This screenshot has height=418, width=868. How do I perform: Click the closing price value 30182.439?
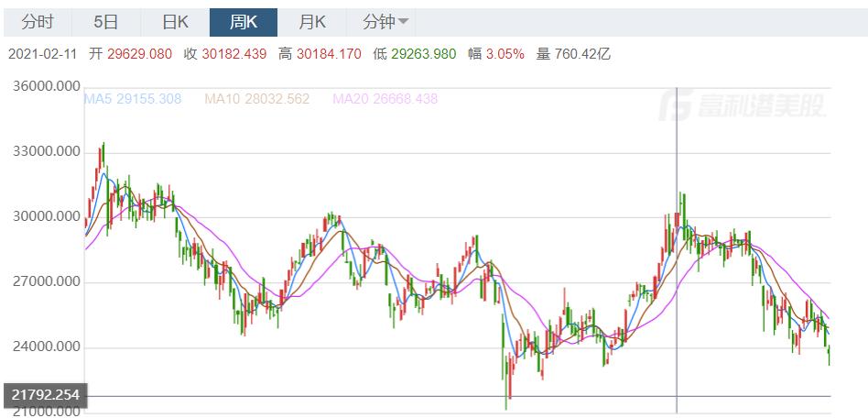[x=234, y=54]
